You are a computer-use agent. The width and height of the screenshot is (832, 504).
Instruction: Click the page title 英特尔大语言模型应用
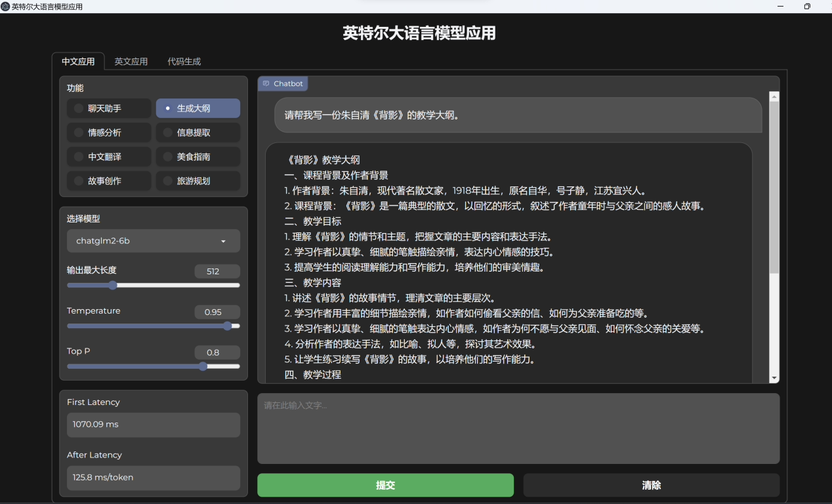(x=419, y=33)
